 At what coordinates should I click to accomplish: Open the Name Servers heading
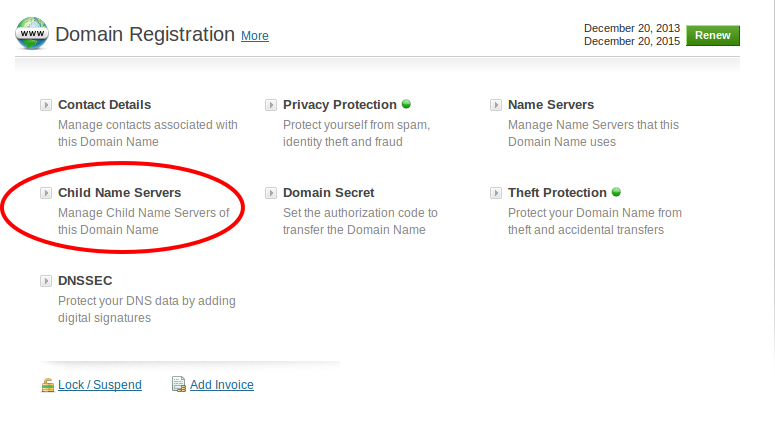(551, 105)
